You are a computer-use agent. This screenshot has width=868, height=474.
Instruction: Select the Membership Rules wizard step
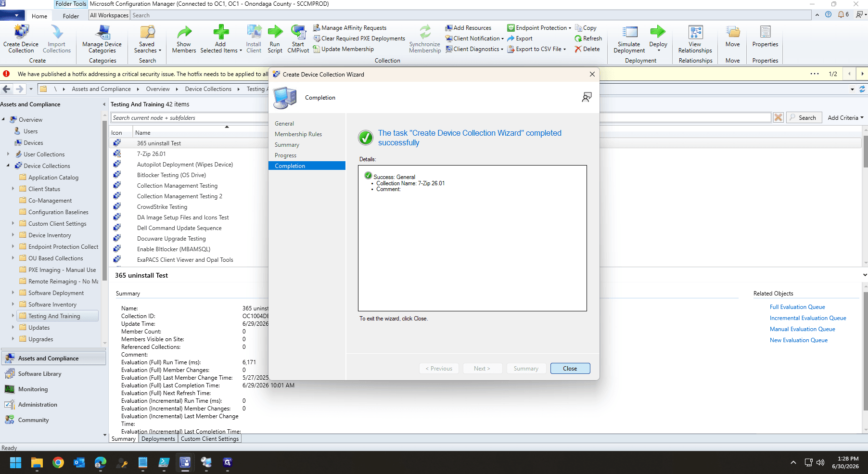(x=298, y=134)
